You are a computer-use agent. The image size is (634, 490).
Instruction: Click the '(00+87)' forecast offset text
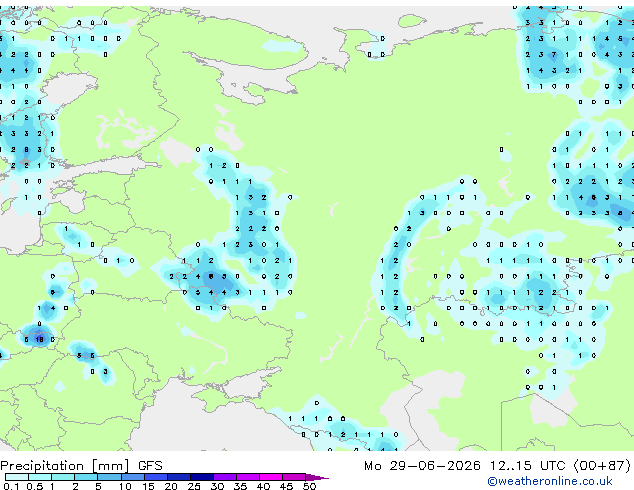(x=602, y=466)
